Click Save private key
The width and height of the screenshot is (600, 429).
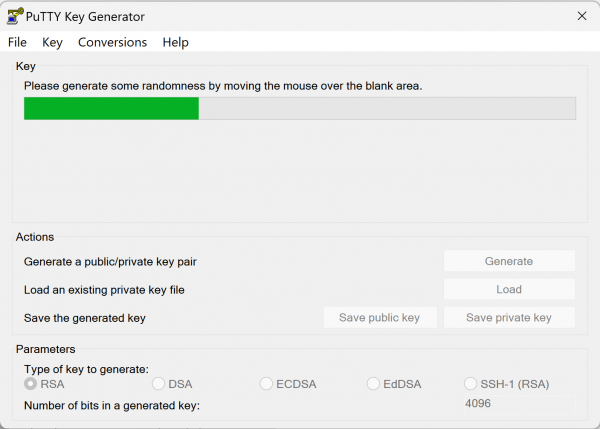[x=509, y=317]
